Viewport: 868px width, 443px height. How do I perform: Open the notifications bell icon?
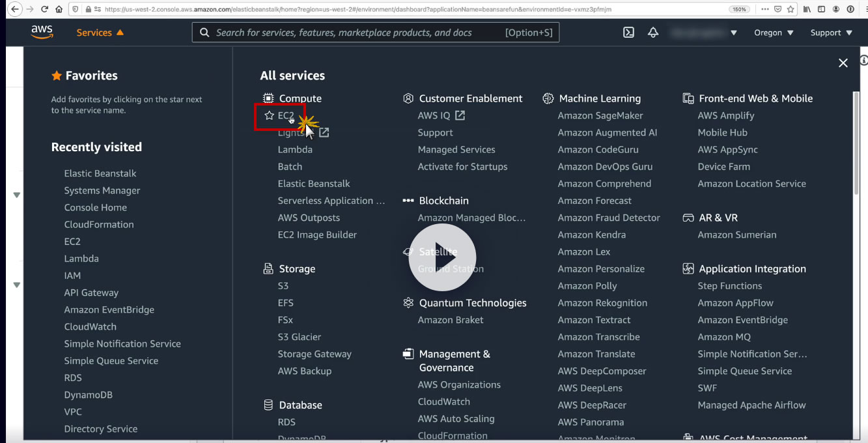tap(653, 33)
